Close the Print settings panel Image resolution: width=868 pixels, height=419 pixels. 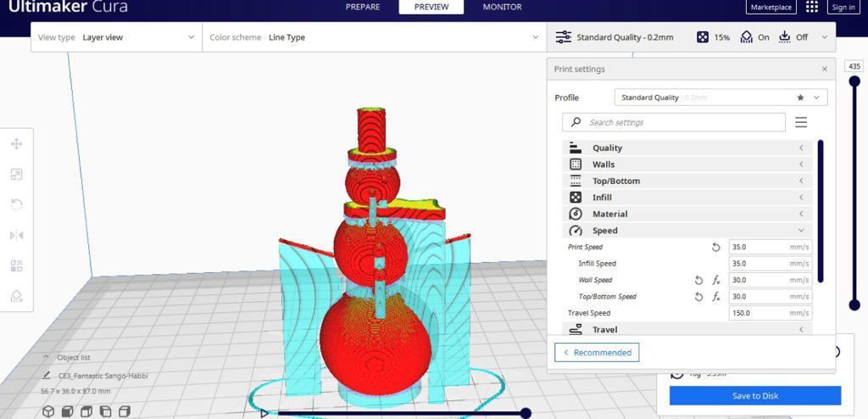824,70
